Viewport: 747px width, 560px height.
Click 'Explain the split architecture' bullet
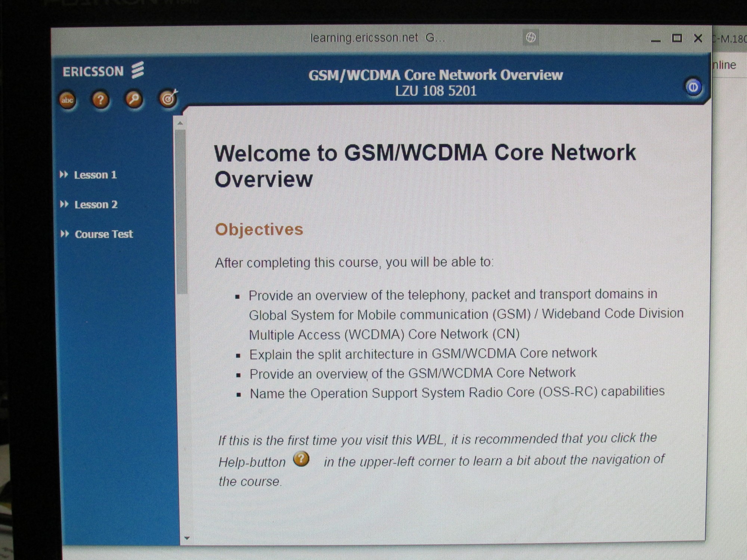coord(423,354)
